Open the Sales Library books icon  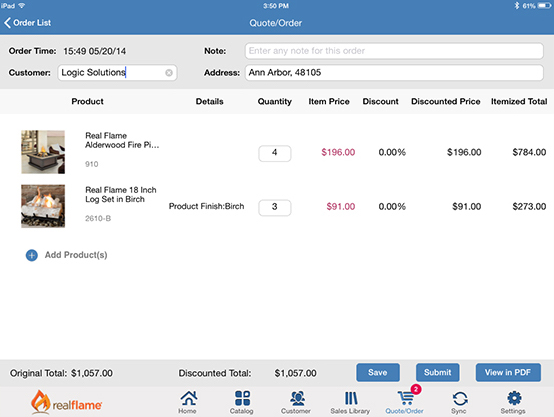point(351,398)
